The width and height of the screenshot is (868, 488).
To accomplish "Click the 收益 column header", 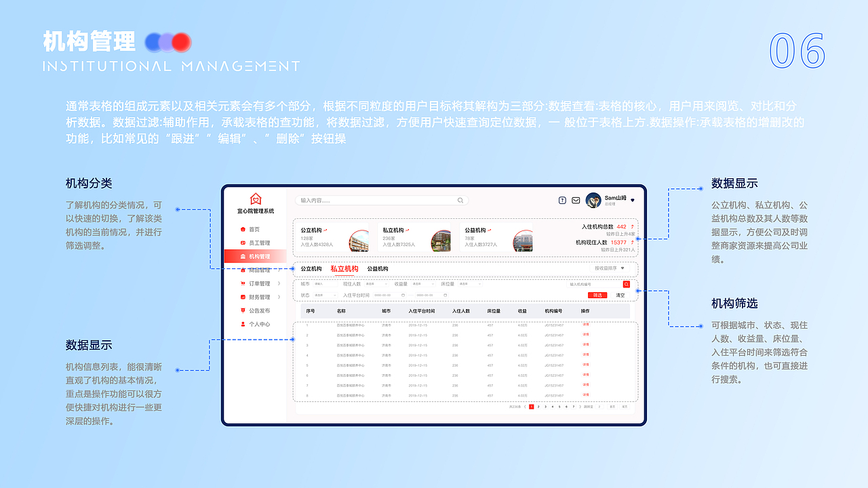I will point(522,311).
